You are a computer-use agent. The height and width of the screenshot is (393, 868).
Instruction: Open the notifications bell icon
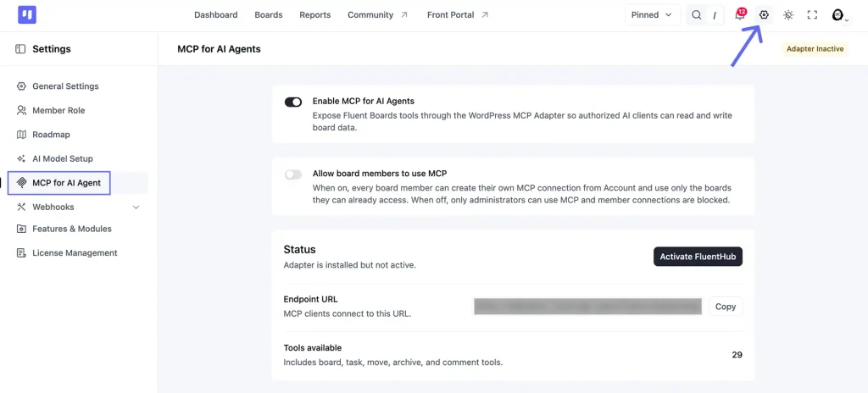[x=739, y=15]
